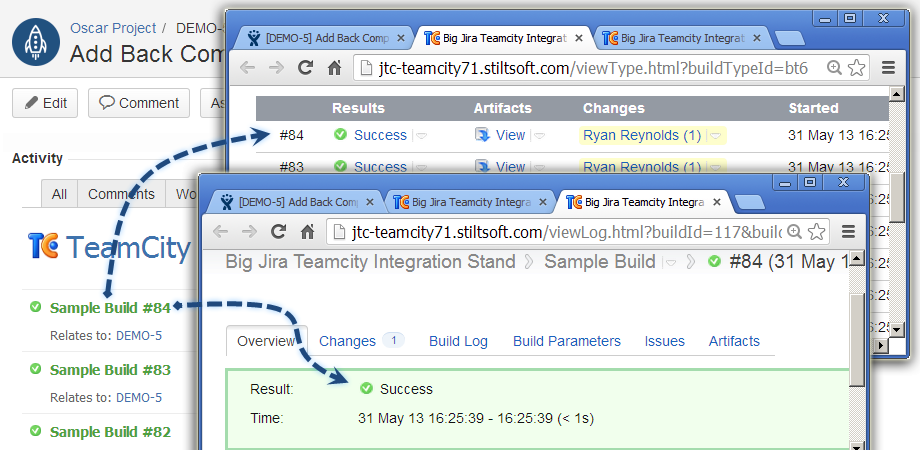The width and height of the screenshot is (920, 450).
Task: Click scroll up arrow in front window scrollbar
Action: tap(857, 259)
